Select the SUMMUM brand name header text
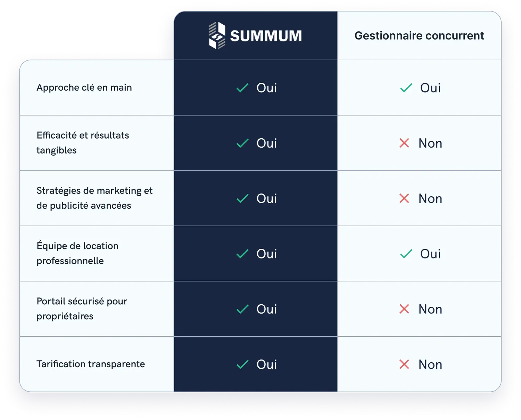The height and width of the screenshot is (420, 521). 266,36
